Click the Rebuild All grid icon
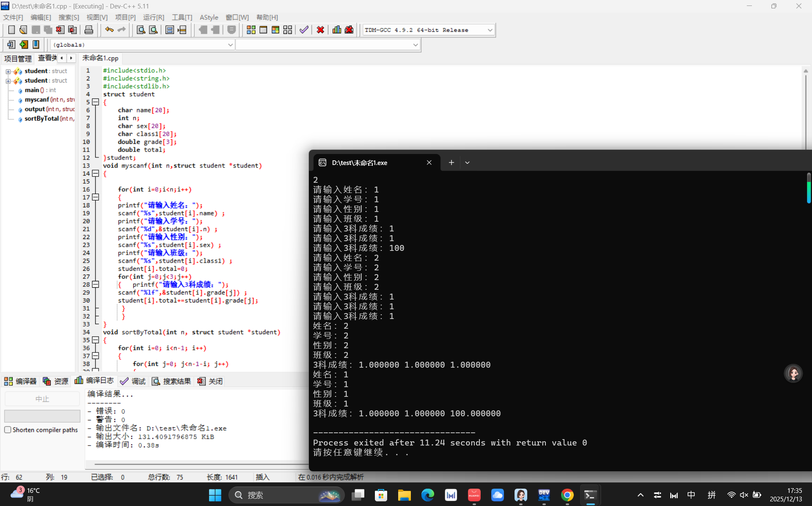 (x=288, y=30)
